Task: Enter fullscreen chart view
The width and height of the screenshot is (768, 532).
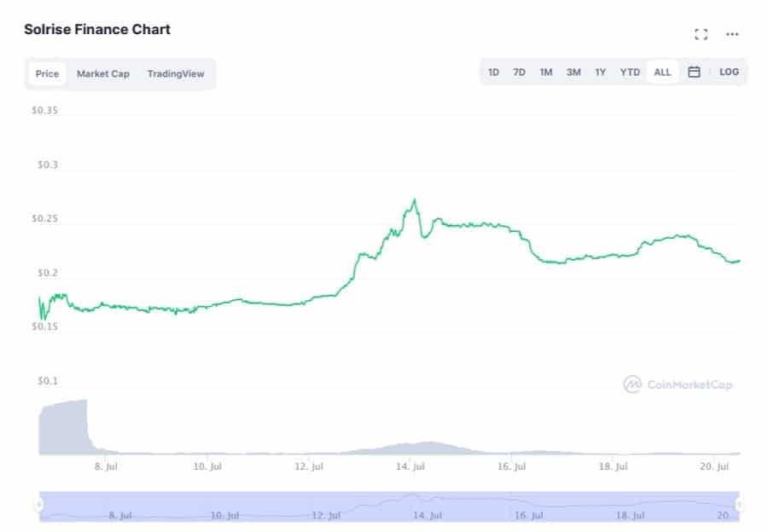Action: tap(701, 34)
